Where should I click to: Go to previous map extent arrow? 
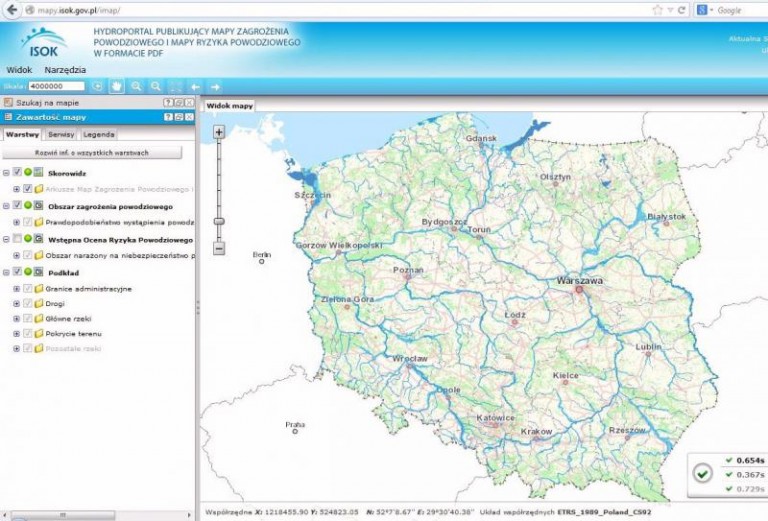[195, 87]
